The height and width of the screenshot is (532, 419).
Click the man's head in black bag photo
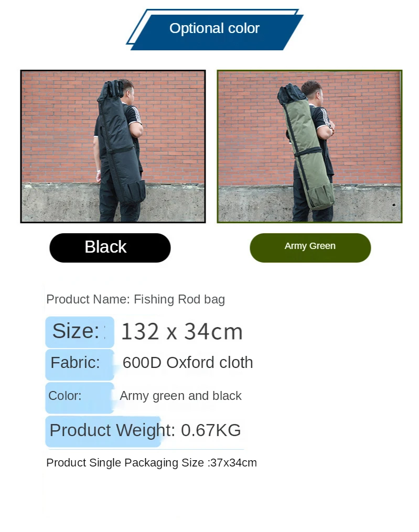coord(127,90)
